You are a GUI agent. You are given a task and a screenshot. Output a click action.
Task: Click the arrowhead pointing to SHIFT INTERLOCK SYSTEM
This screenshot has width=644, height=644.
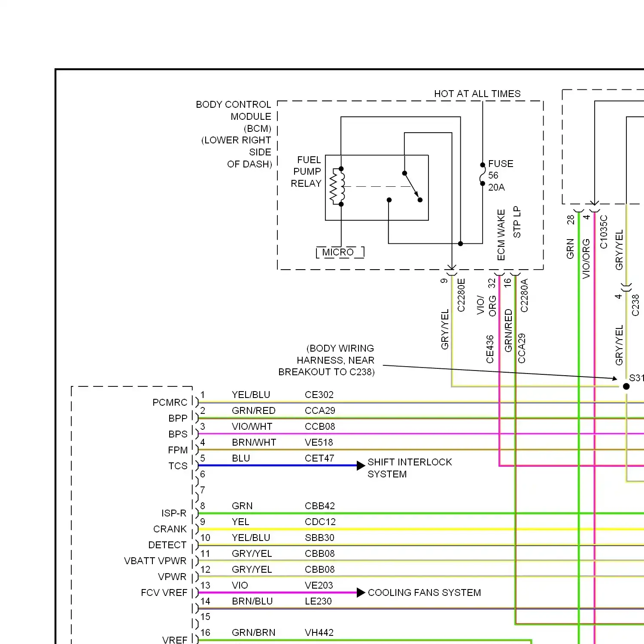click(361, 465)
